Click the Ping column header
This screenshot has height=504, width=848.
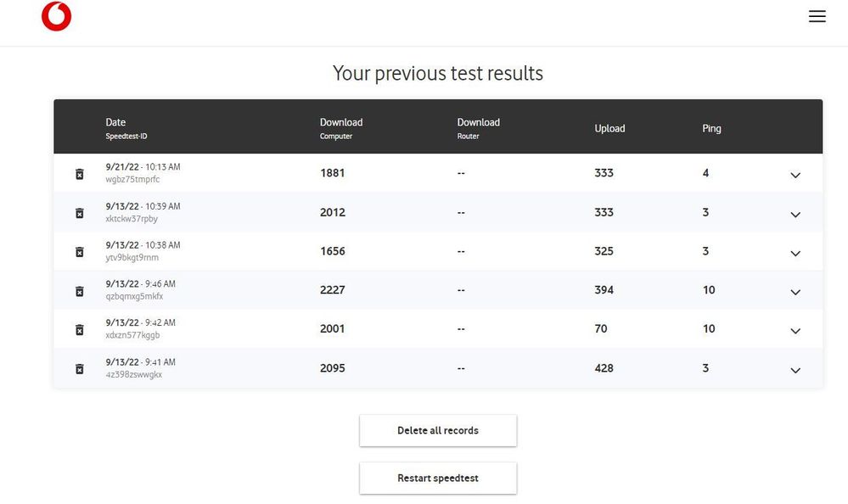tap(711, 129)
